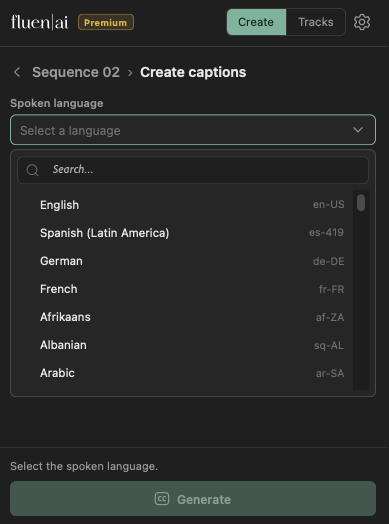Go to Sequence 02 breadcrumb
The image size is (389, 524).
pos(76,72)
